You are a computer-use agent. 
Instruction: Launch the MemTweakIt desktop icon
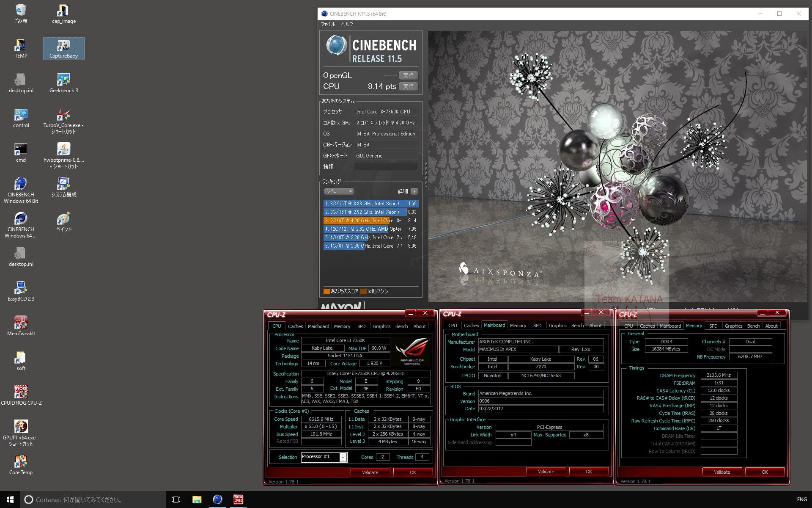pos(21,326)
